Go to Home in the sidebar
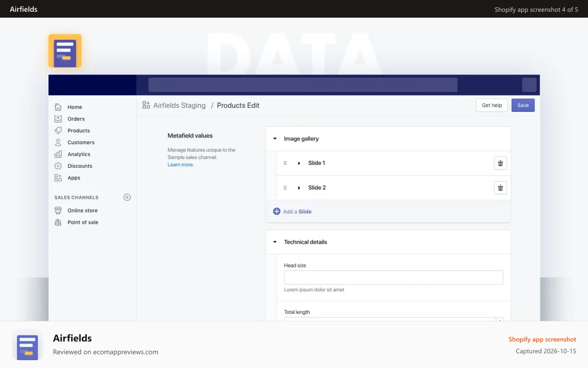This screenshot has width=588, height=368. (75, 107)
